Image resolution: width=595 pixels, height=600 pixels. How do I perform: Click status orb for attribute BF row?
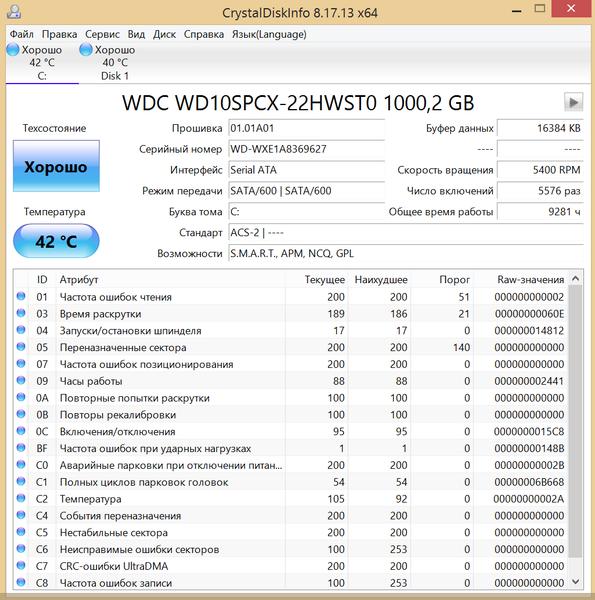pyautogui.click(x=21, y=448)
